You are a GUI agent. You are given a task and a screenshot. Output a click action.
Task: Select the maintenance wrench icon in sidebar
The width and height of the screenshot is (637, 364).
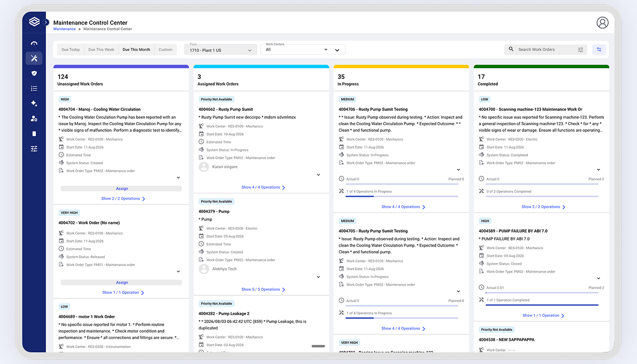(34, 58)
